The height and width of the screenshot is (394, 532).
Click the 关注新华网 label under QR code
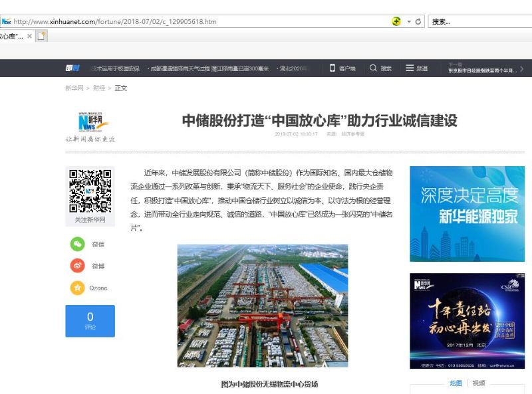[90, 220]
